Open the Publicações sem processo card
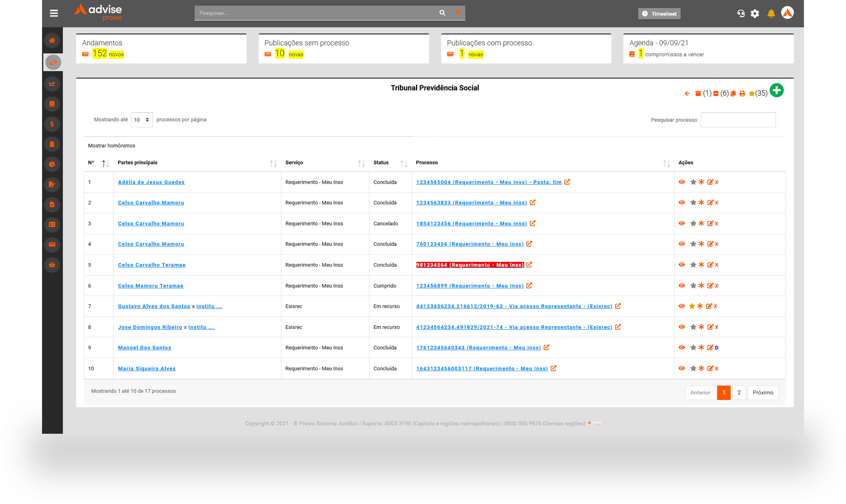The height and width of the screenshot is (504, 846). click(x=344, y=48)
